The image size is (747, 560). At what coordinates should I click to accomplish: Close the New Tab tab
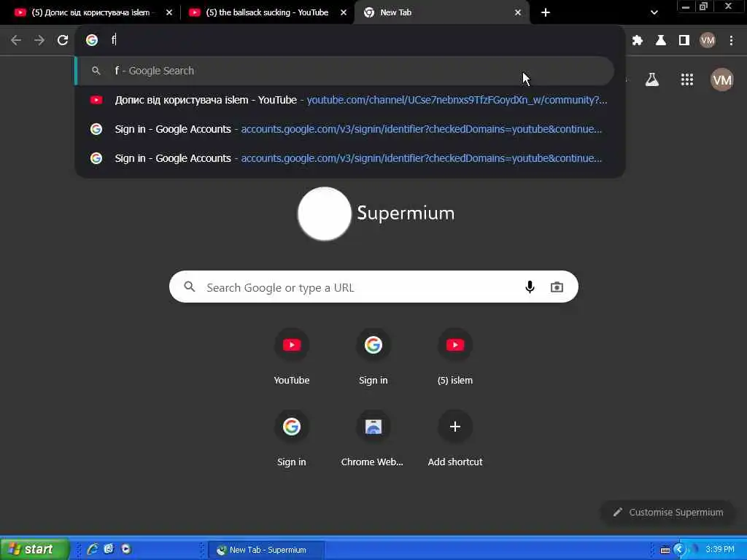click(x=518, y=12)
